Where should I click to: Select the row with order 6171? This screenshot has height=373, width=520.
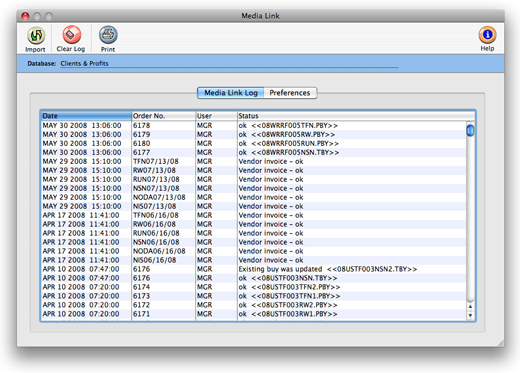253,314
